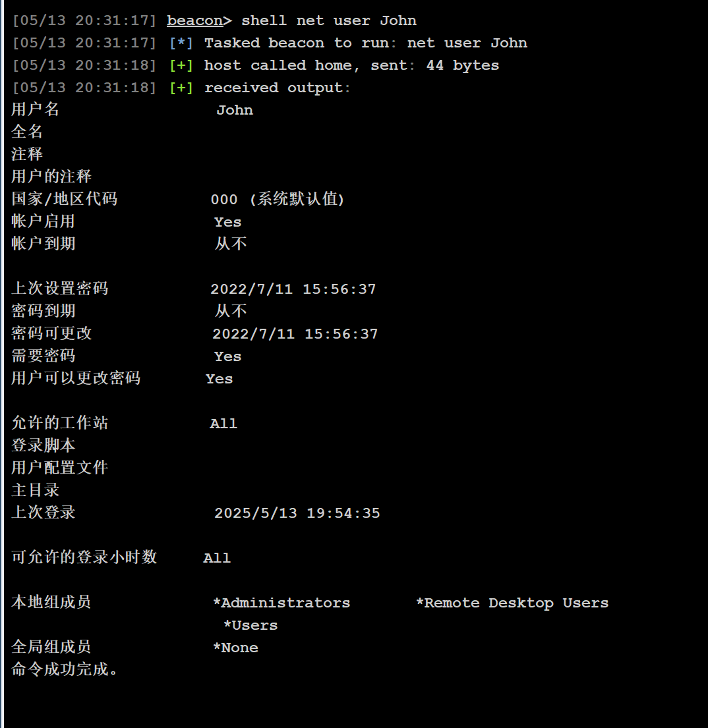Viewport: 708px width, 728px height.
Task: Click the "*Administrators" local group entry
Action: 281,603
